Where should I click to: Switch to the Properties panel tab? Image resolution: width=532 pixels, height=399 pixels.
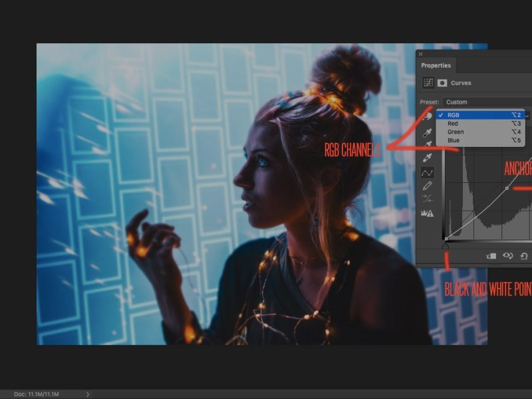(436, 65)
